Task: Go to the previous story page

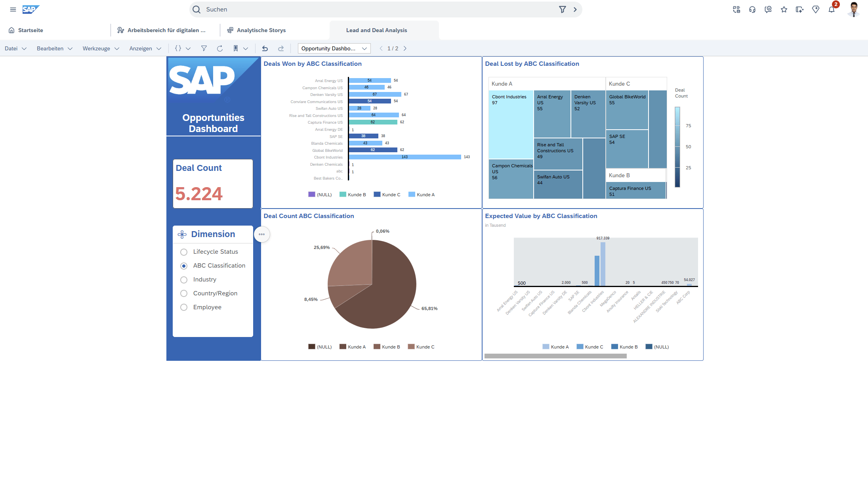Action: (381, 48)
